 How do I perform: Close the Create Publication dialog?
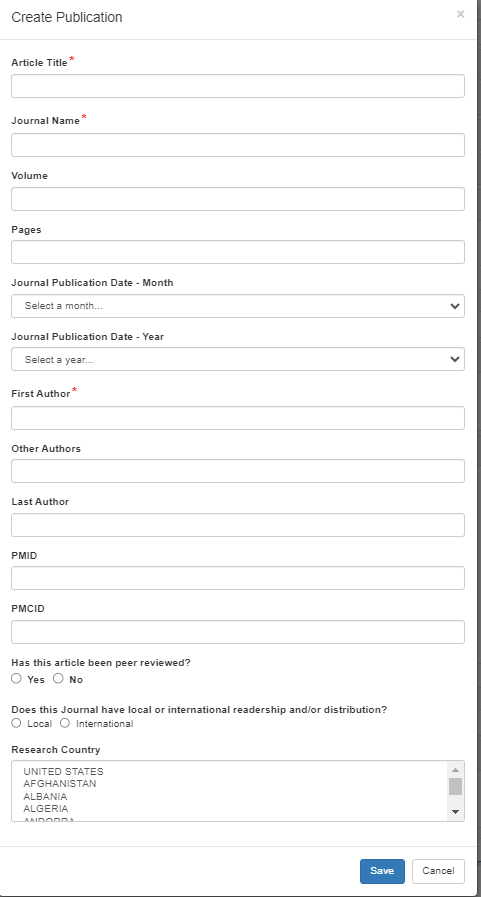[x=460, y=14]
